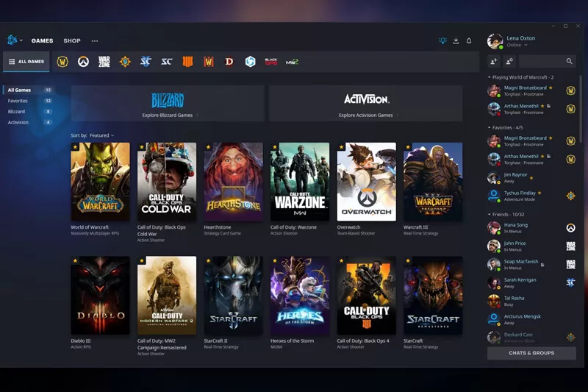This screenshot has height=392, width=588.
Task: Toggle favorite star on Cold War card
Action: point(142,147)
